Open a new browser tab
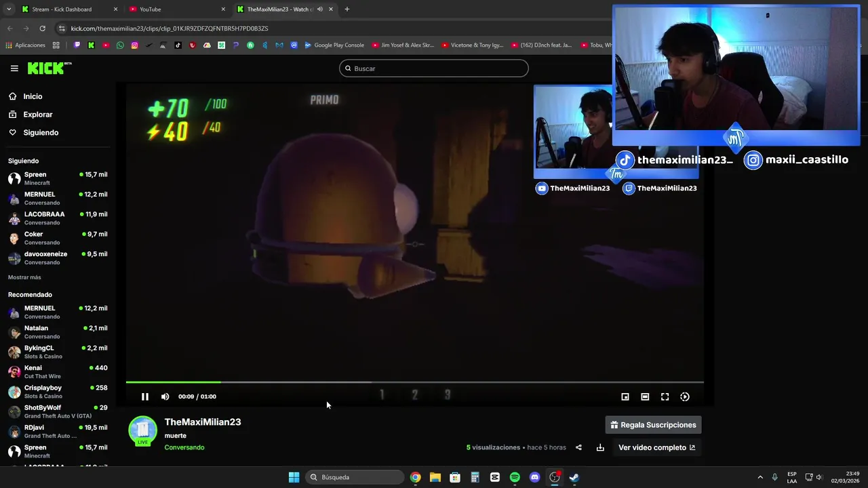Screen dimensions: 868x488 [x=347, y=9]
